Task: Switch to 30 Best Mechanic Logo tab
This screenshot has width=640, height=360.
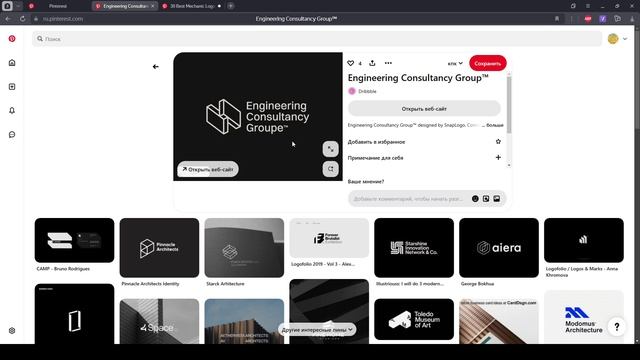Action: click(192, 6)
